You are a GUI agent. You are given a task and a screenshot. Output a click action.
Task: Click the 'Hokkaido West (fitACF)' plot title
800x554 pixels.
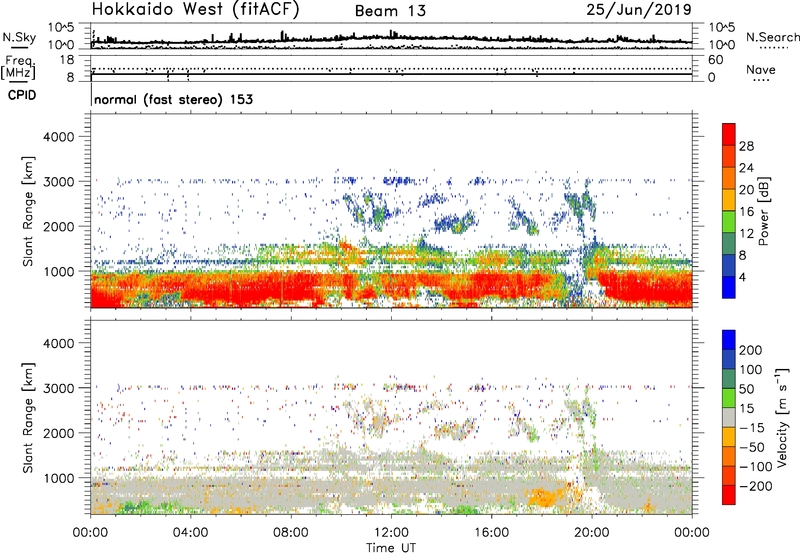[x=195, y=10]
